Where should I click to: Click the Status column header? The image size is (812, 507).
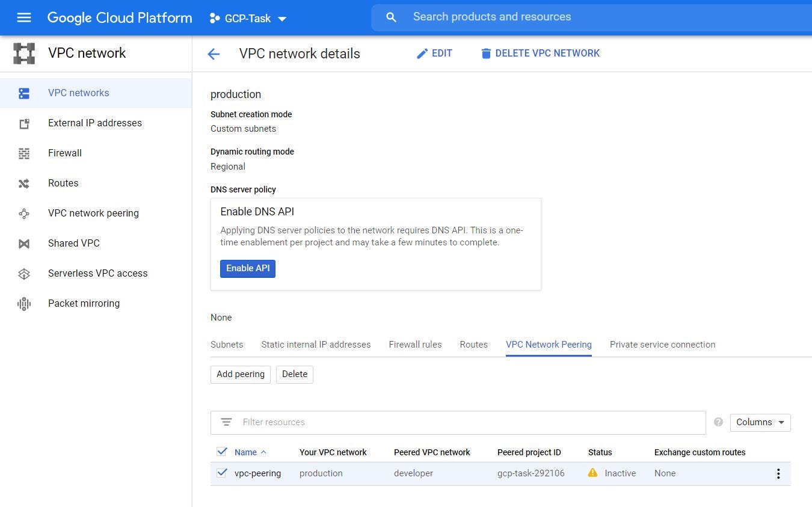tap(600, 452)
